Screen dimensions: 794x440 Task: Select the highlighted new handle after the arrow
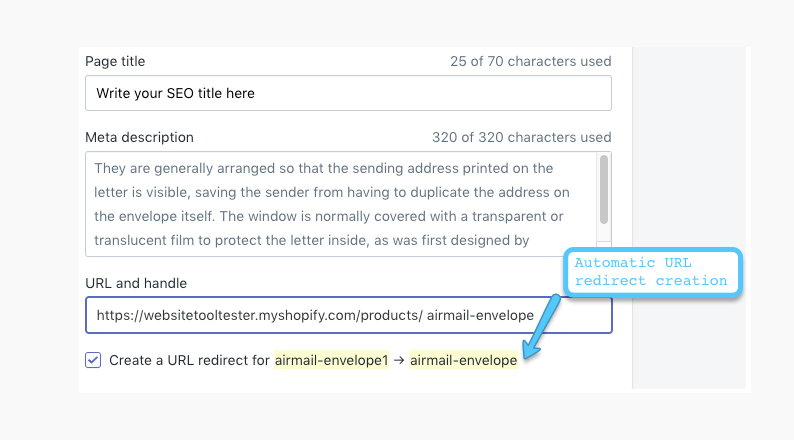(463, 360)
